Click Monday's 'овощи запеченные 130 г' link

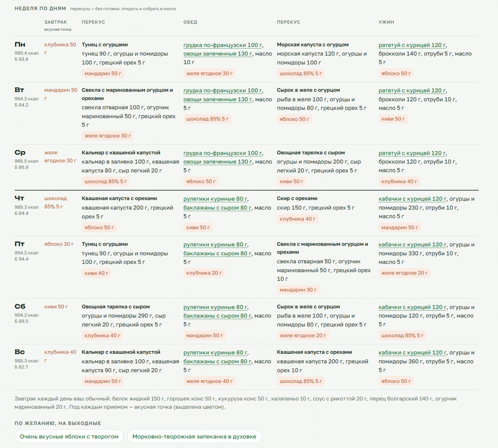pos(218,54)
